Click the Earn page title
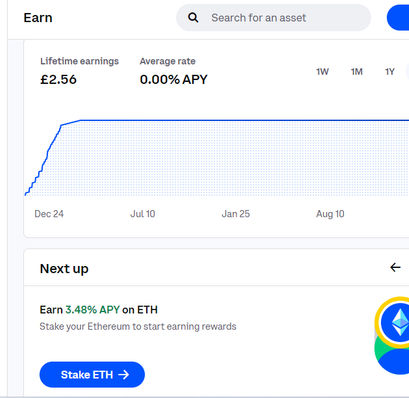Screen dimensions: 409x398 (38, 18)
